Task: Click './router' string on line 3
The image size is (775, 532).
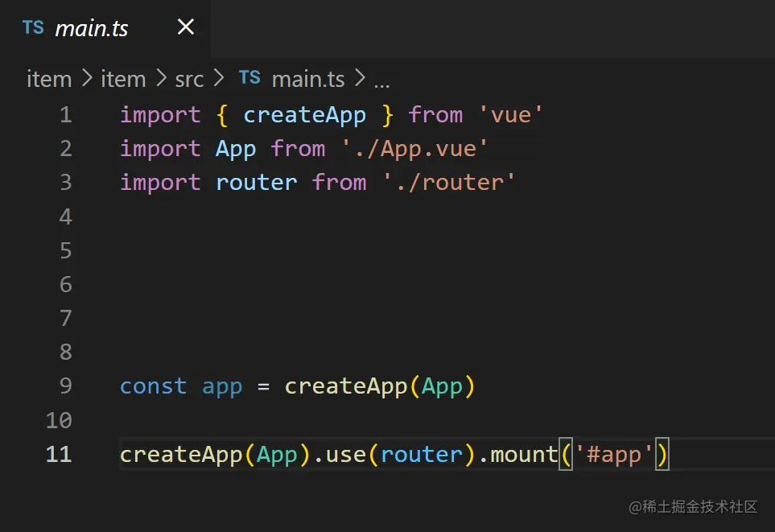Action: (x=449, y=183)
